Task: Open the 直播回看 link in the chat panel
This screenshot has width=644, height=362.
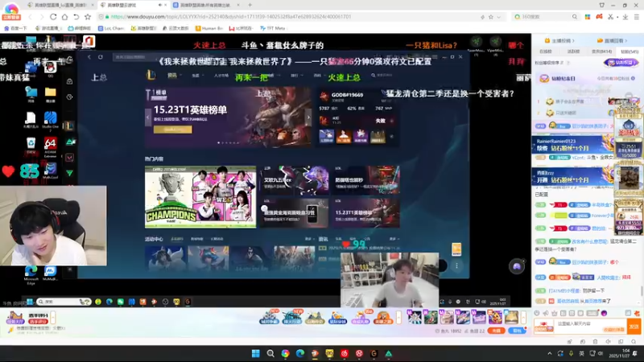Action: pos(613,41)
